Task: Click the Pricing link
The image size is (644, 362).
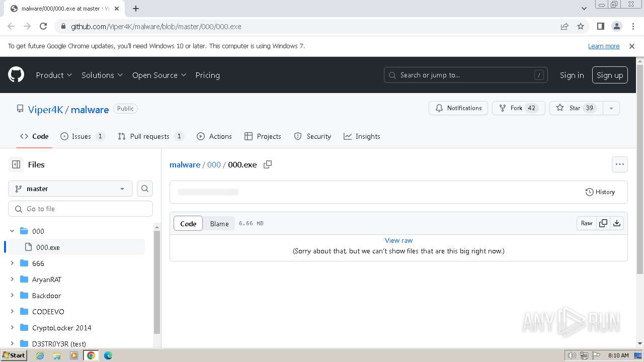Action: coord(207,75)
